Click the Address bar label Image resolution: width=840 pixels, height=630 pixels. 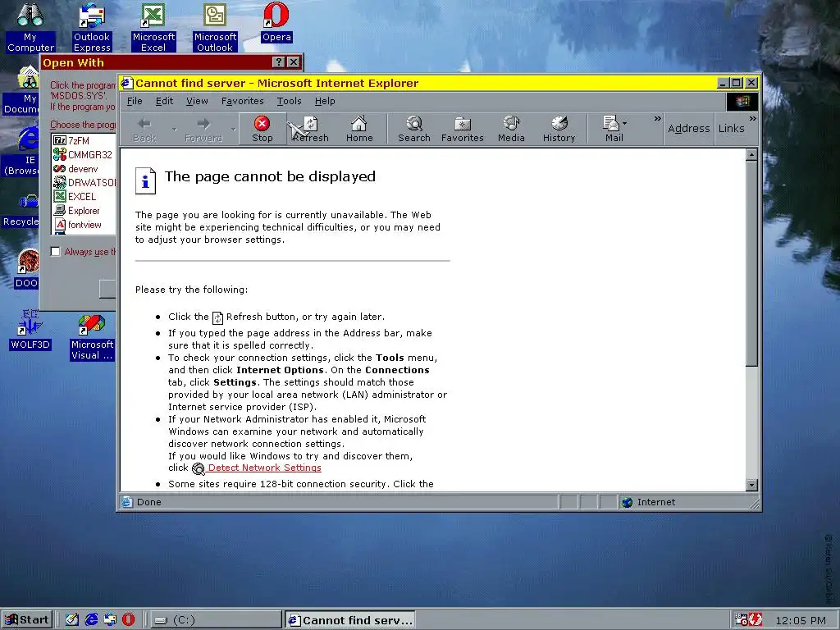688,129
